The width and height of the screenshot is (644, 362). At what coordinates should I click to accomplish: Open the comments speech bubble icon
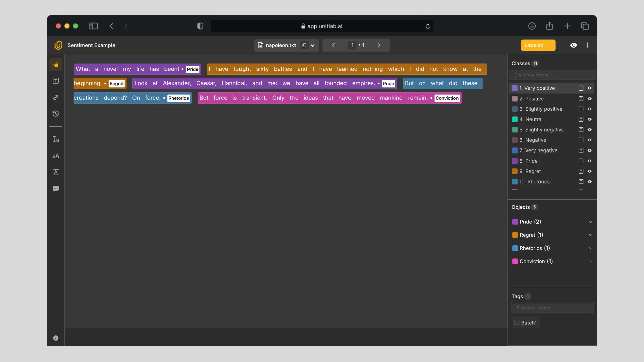pos(56,189)
